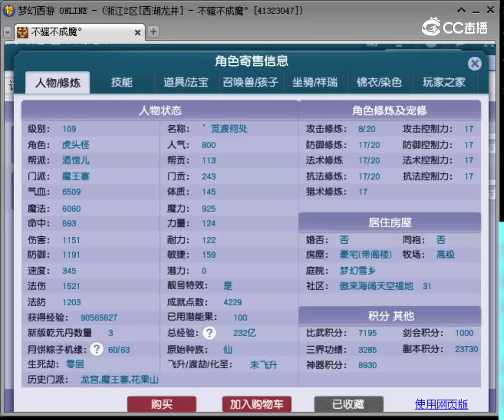This screenshot has height=420, width=504.
Task: Open the 锦衣/染色 tab
Action: coord(379,82)
